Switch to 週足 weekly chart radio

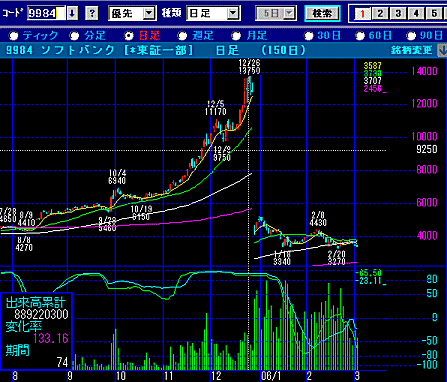(x=182, y=35)
